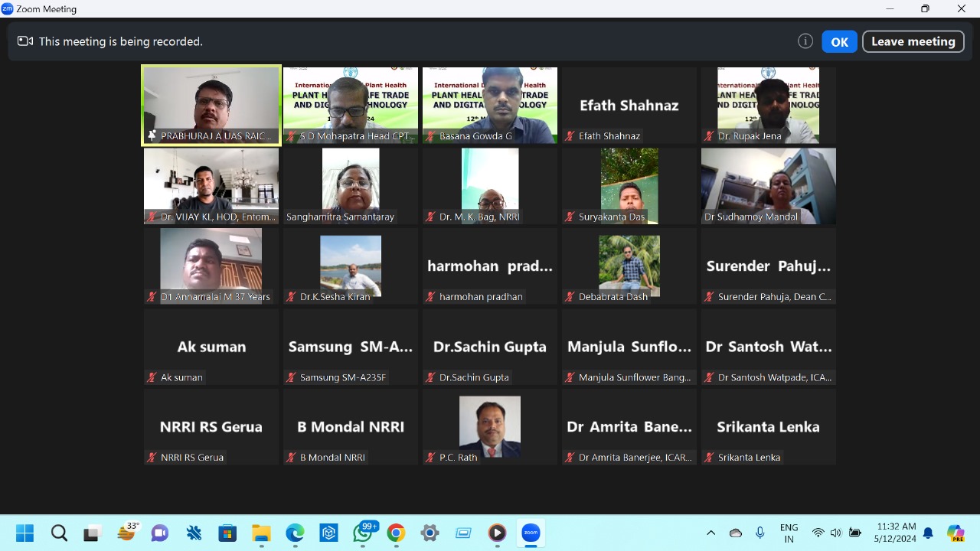The height and width of the screenshot is (551, 980).
Task: Open Microsoft Store from the taskbar
Action: 227,533
